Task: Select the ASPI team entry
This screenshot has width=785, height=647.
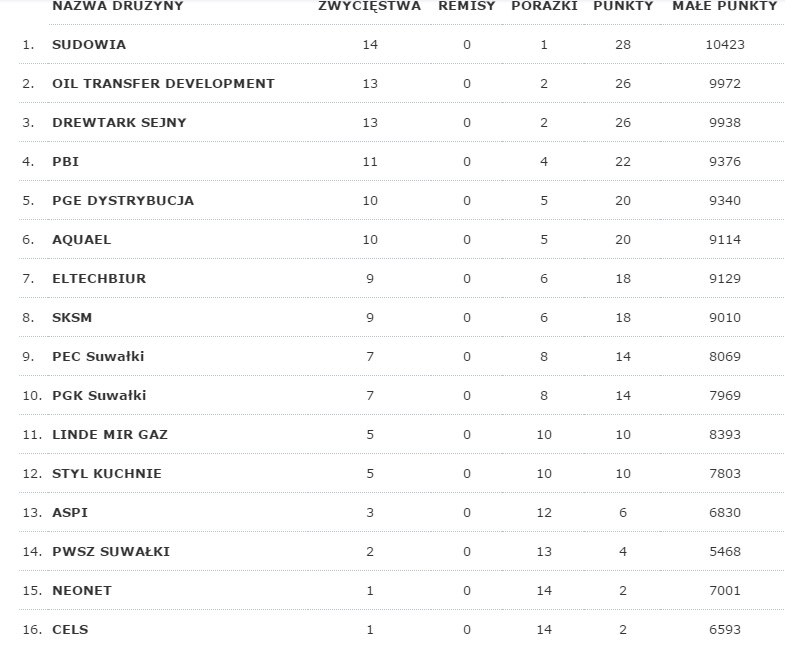Action: [69, 513]
